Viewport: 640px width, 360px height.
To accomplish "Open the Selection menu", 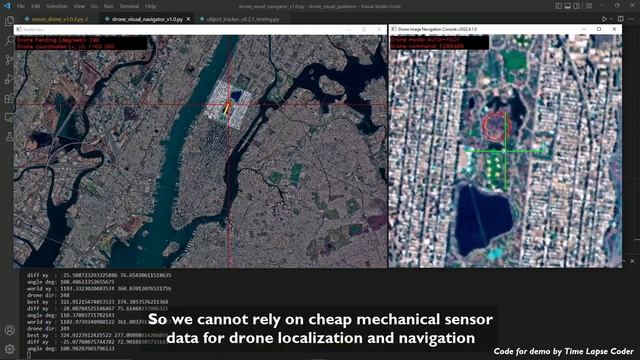I will click(56, 6).
